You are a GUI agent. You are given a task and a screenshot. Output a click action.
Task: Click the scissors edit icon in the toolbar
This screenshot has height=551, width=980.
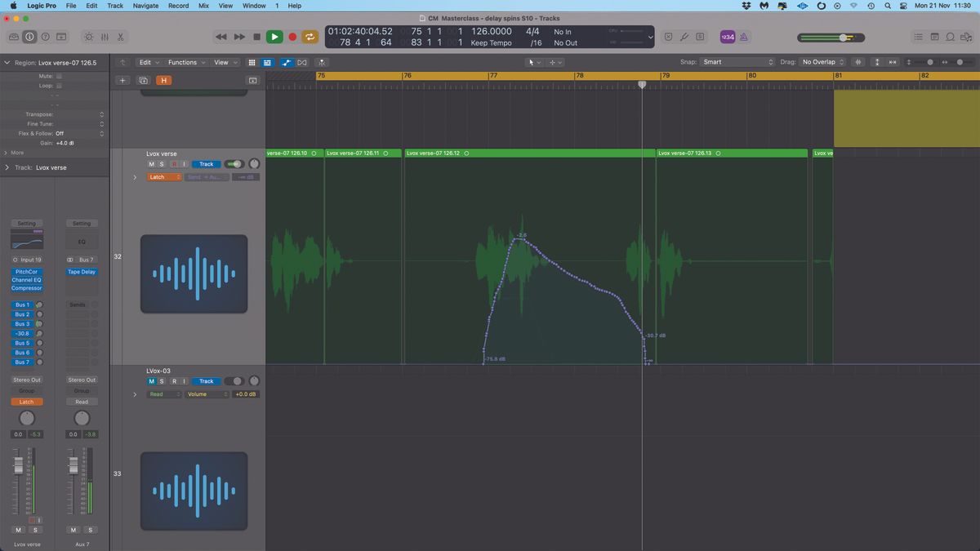click(121, 37)
